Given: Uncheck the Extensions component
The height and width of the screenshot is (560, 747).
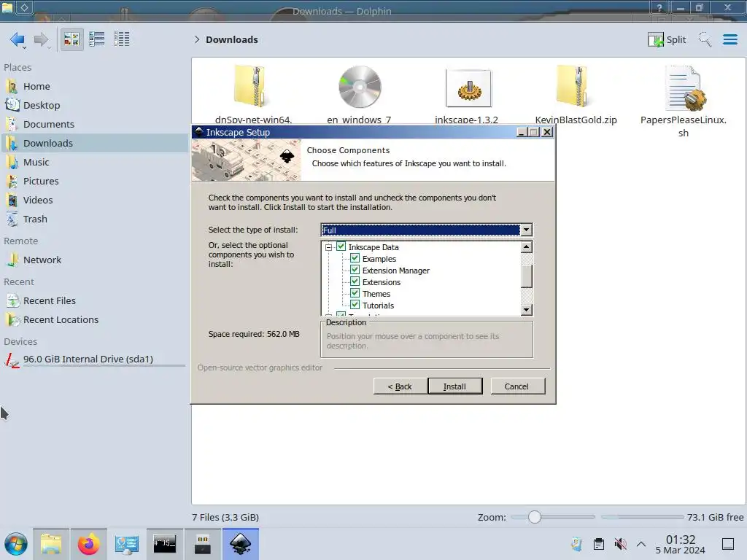Looking at the screenshot, I should [355, 282].
